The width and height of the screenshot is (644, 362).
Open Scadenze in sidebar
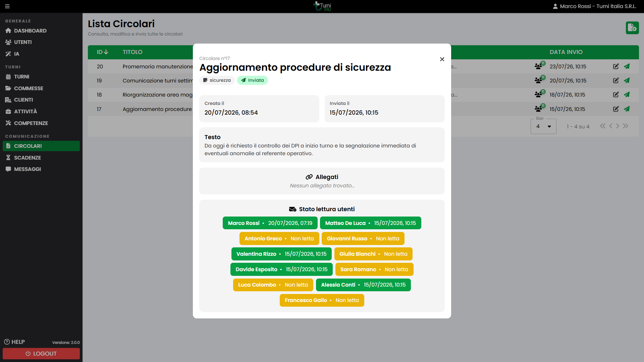coord(41,158)
